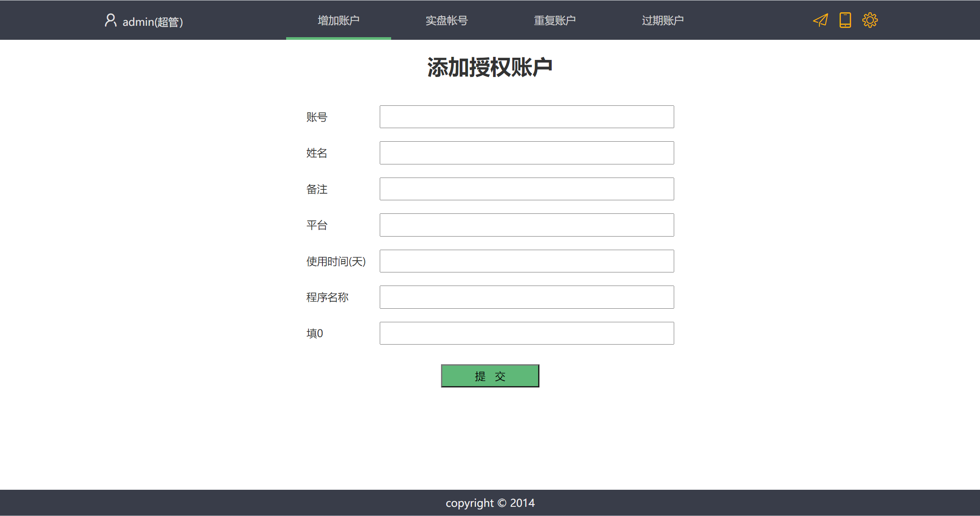
Task: Click the copyright © 2014 footer text
Action: point(490,503)
